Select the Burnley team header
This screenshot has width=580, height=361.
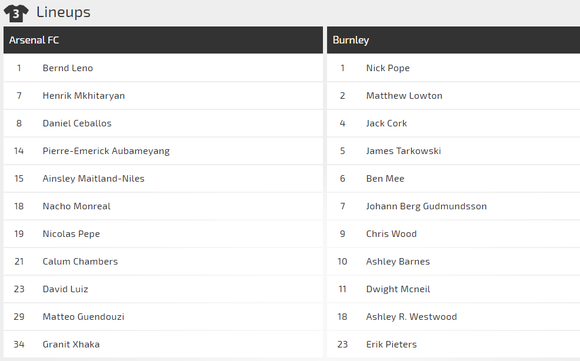(x=453, y=40)
